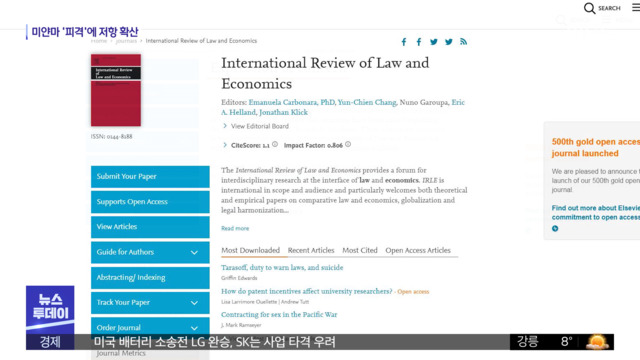
Task: Click the open access arrow circle icon
Action: coord(555,229)
